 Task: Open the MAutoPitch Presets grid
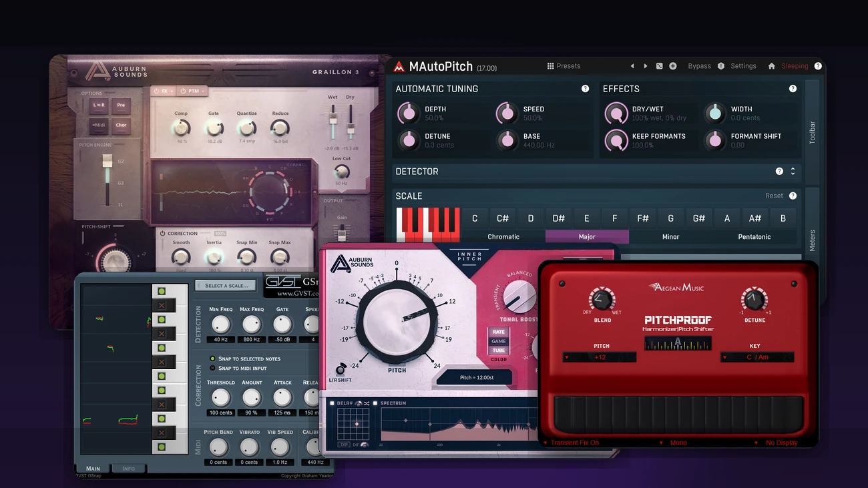564,66
